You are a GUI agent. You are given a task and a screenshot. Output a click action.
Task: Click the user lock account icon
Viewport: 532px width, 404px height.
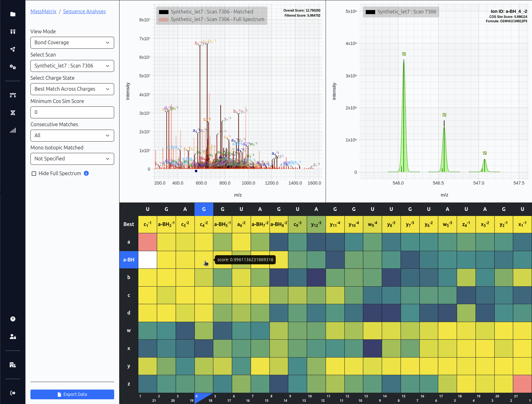tap(13, 337)
